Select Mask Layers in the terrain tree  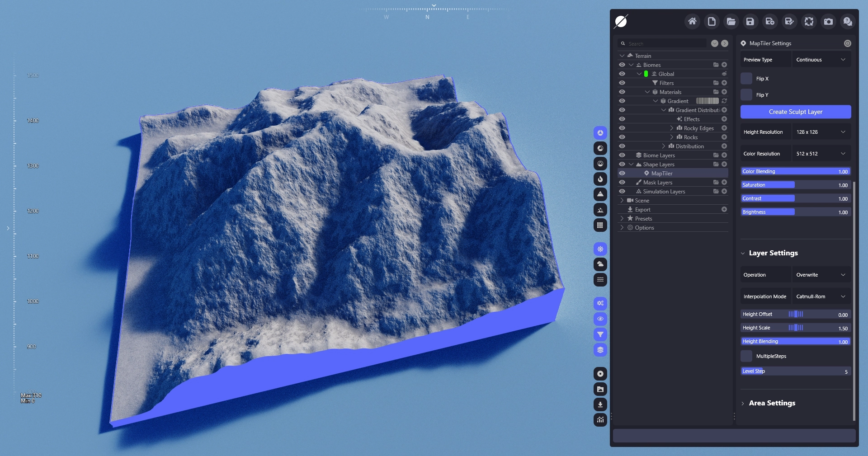[x=657, y=183]
